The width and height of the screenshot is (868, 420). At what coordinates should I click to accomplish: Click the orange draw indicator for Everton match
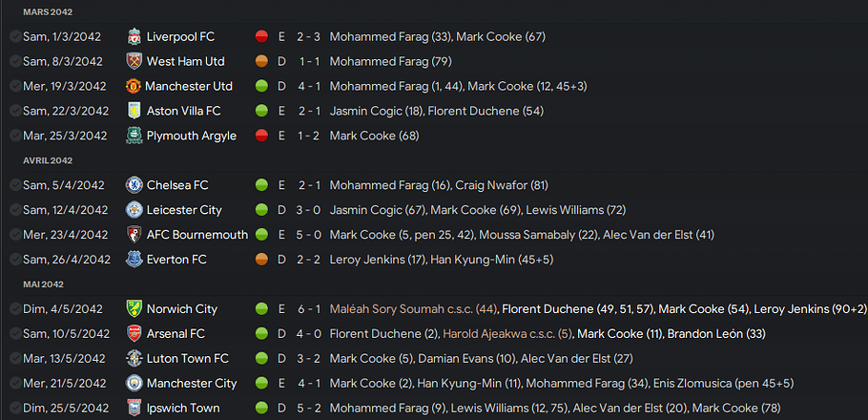pos(262,260)
